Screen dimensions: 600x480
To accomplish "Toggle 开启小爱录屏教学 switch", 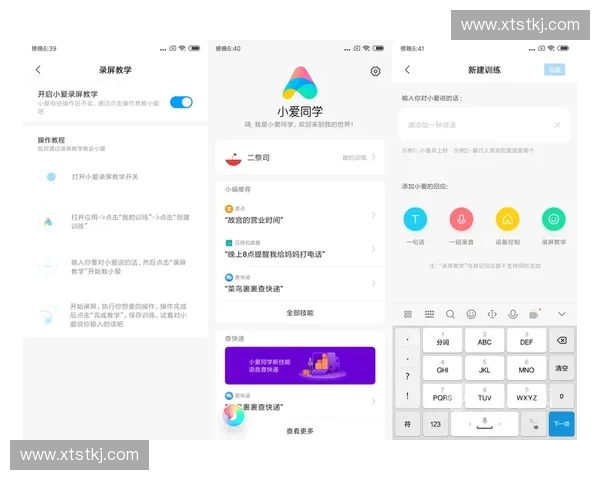I will 181,102.
